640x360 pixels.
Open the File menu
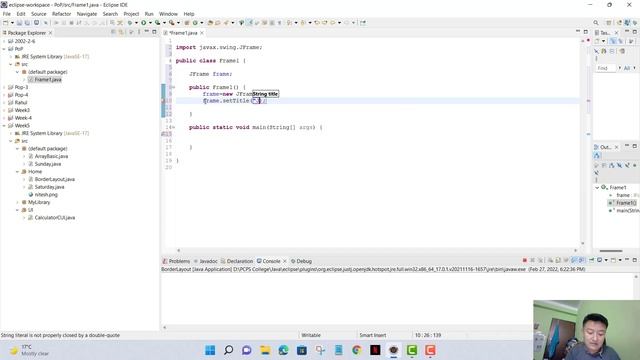[7, 14]
